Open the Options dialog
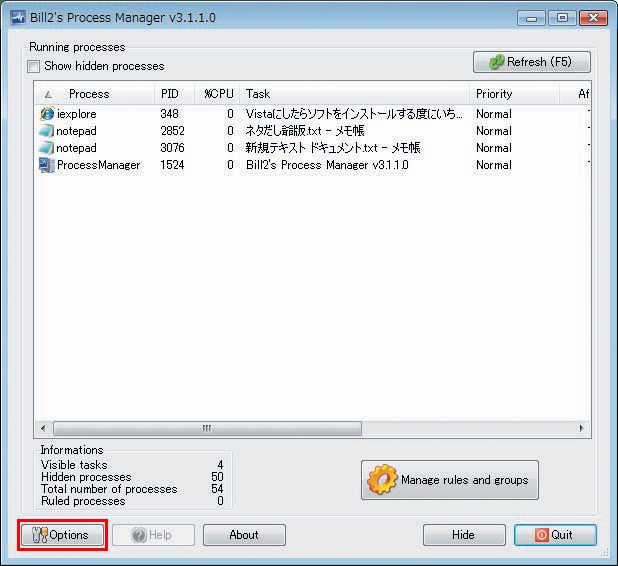 (62, 535)
